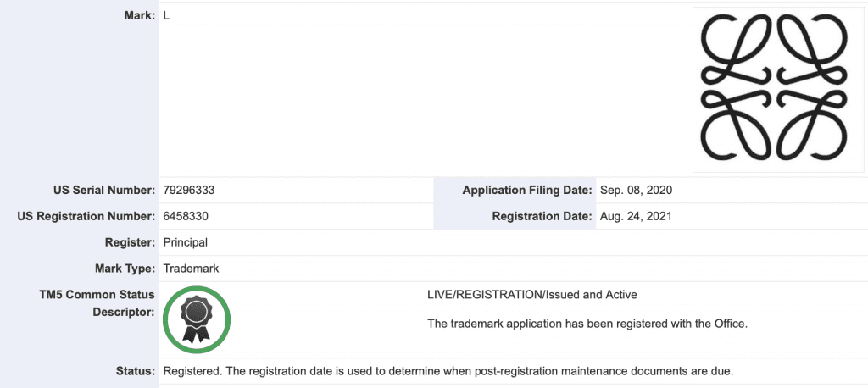Click the "US Registration Number:" label
Image resolution: width=868 pixels, height=388 pixels.
pos(86,216)
